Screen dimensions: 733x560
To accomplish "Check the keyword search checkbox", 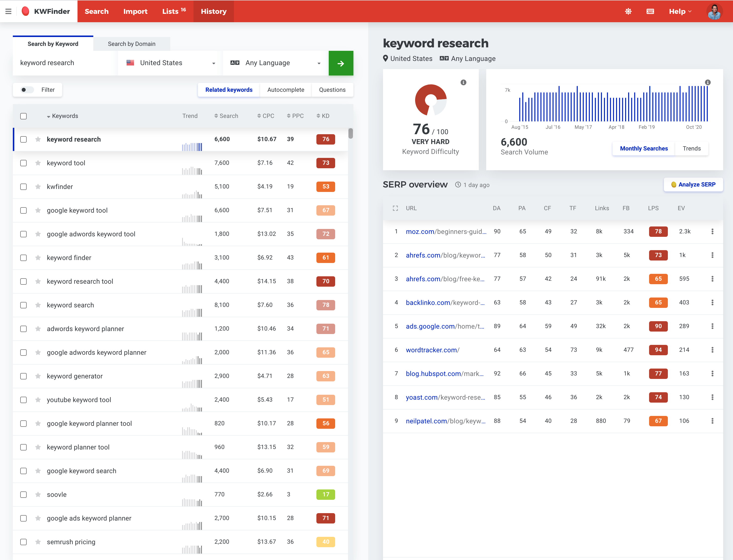I will click(23, 305).
